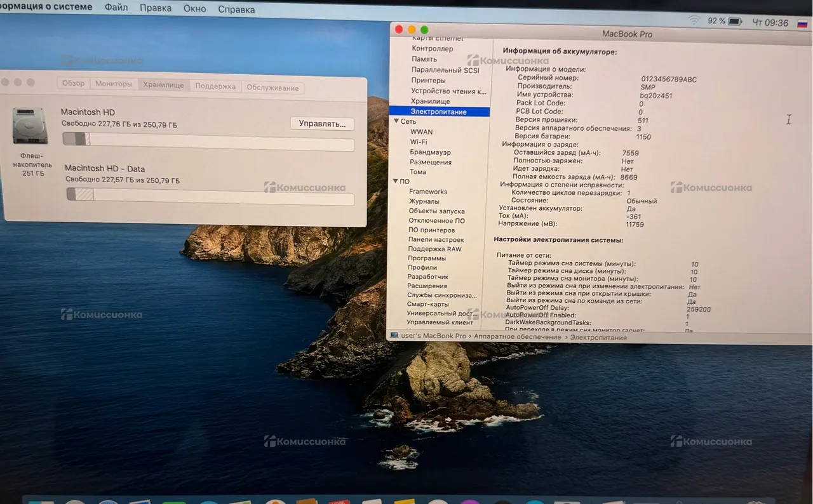Open the Файл menu
Image resolution: width=813 pixels, height=504 pixels.
click(116, 8)
